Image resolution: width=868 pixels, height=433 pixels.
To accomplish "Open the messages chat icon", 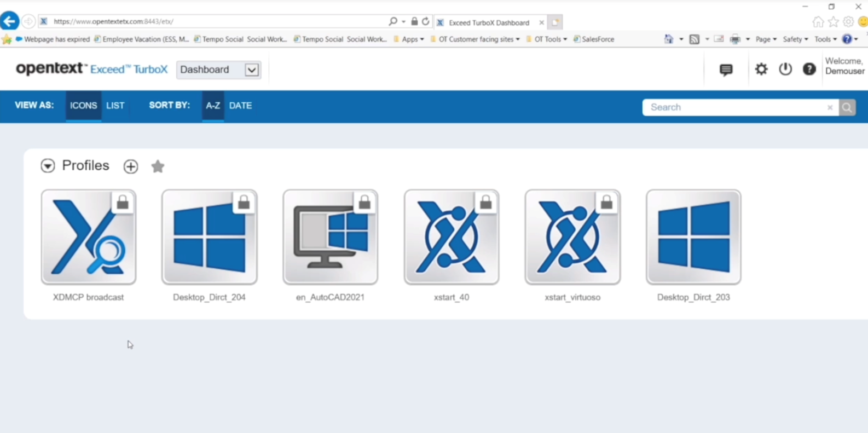I will (x=726, y=70).
